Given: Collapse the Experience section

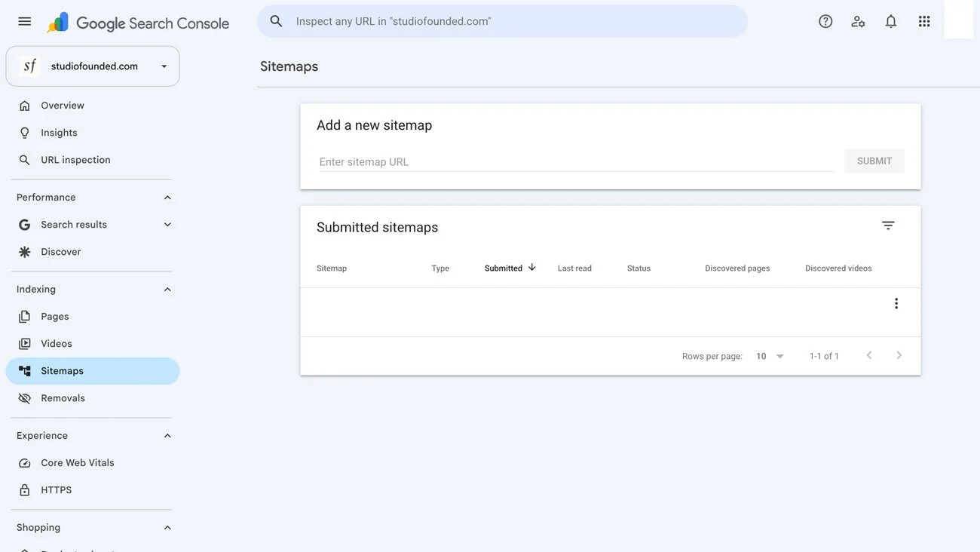Looking at the screenshot, I should (167, 436).
